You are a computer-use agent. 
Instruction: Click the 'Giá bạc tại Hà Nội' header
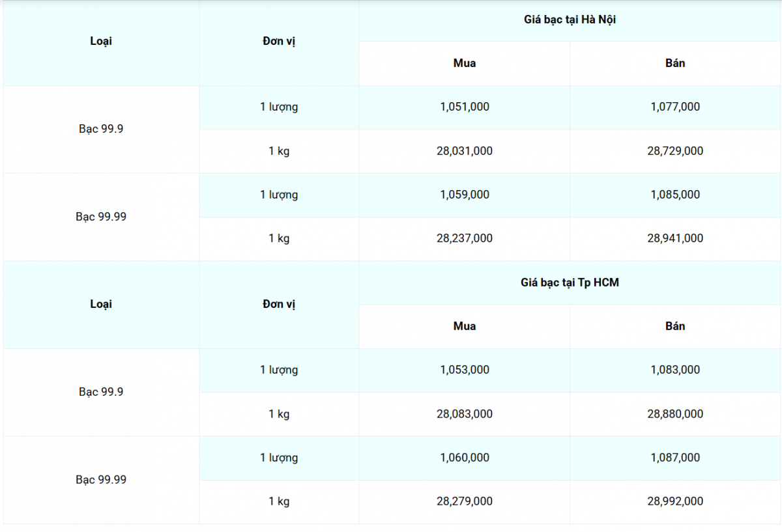(570, 20)
